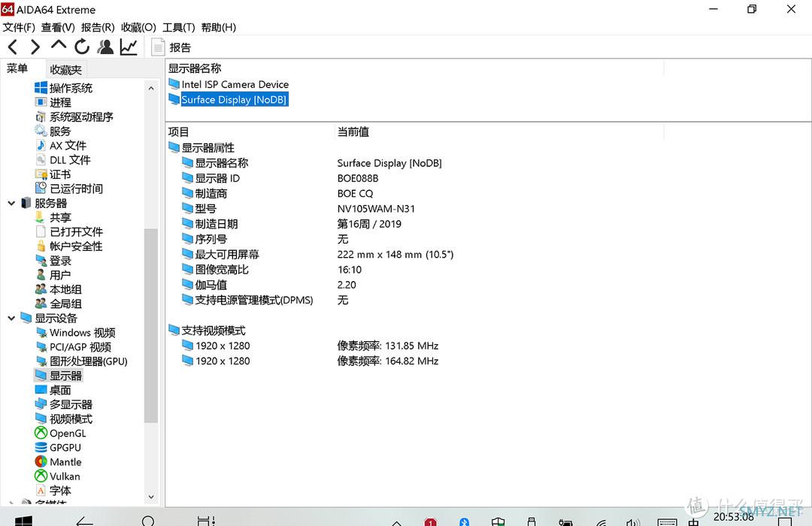
Task: Select 已打开文件 in the tree
Action: coord(69,231)
